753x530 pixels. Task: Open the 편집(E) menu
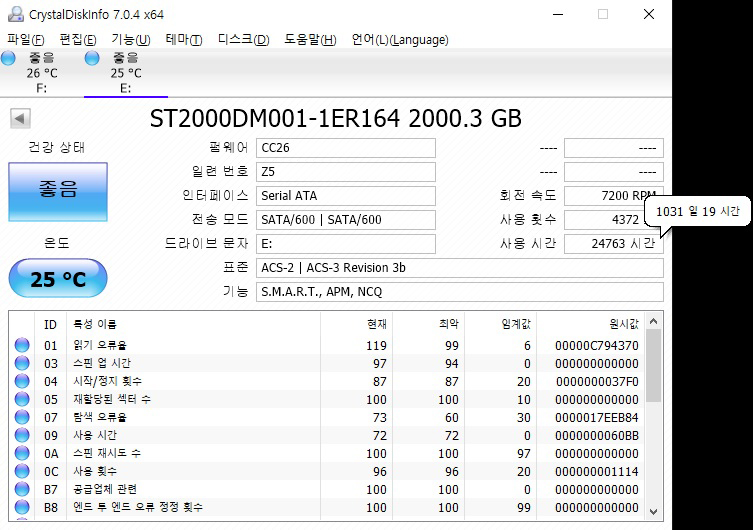coord(78,39)
